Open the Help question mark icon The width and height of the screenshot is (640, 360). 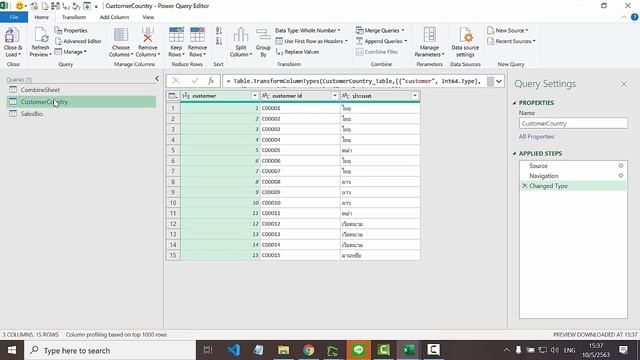click(634, 17)
